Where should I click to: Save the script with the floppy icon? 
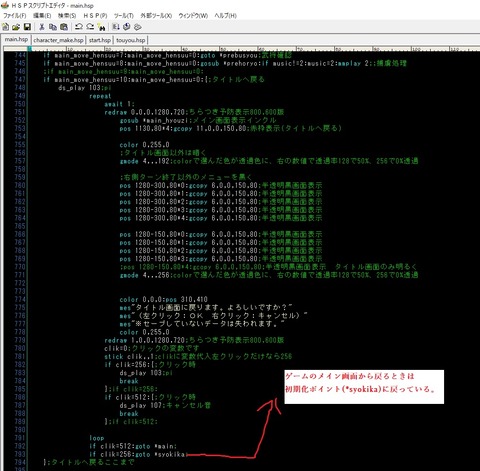[27, 27]
